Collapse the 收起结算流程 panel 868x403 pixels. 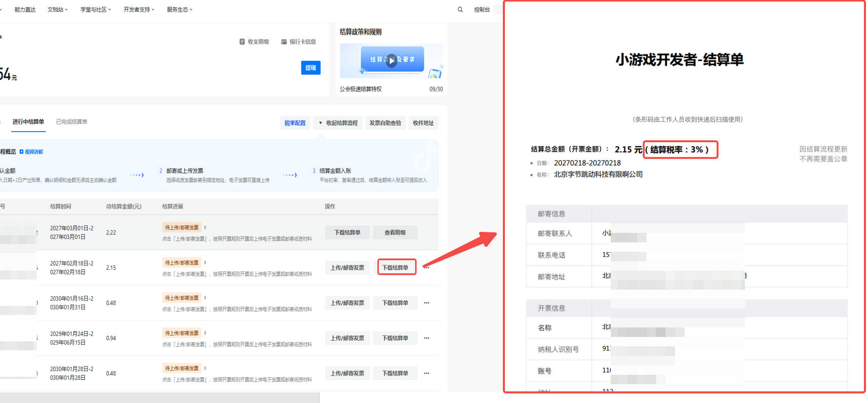[x=338, y=123]
